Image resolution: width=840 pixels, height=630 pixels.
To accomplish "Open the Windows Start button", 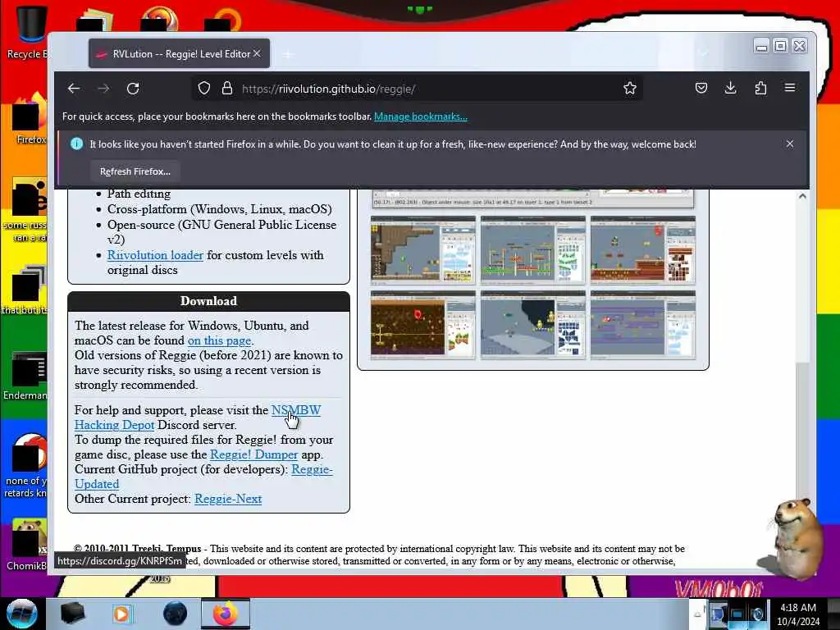I will (21, 614).
